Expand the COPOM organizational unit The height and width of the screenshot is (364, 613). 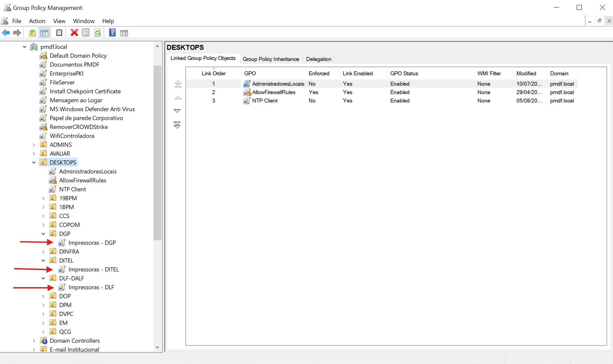point(43,225)
